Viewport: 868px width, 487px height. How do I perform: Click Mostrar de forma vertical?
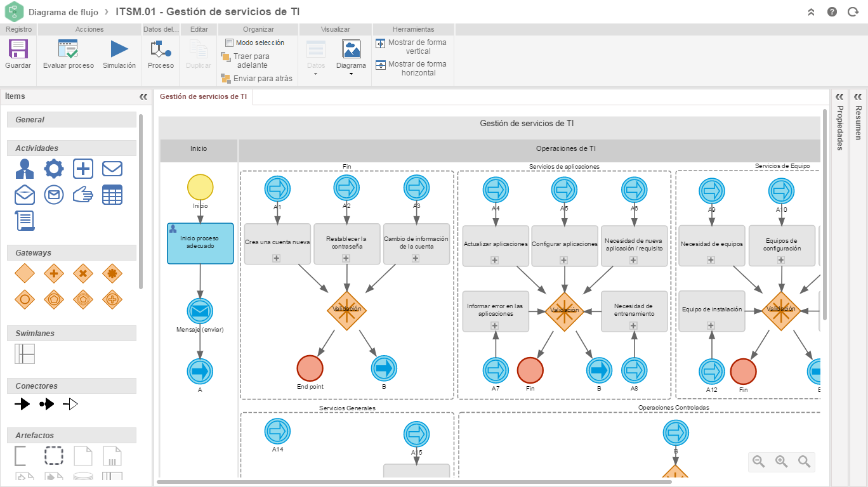pyautogui.click(x=411, y=47)
